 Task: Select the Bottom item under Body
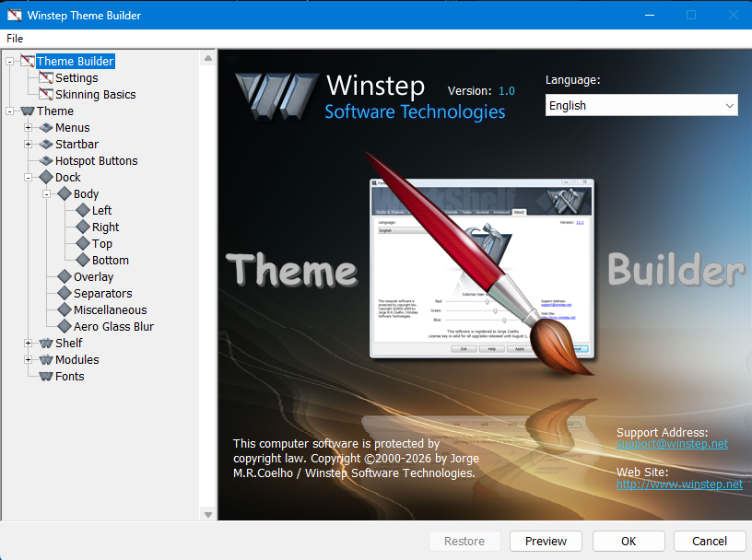click(110, 261)
